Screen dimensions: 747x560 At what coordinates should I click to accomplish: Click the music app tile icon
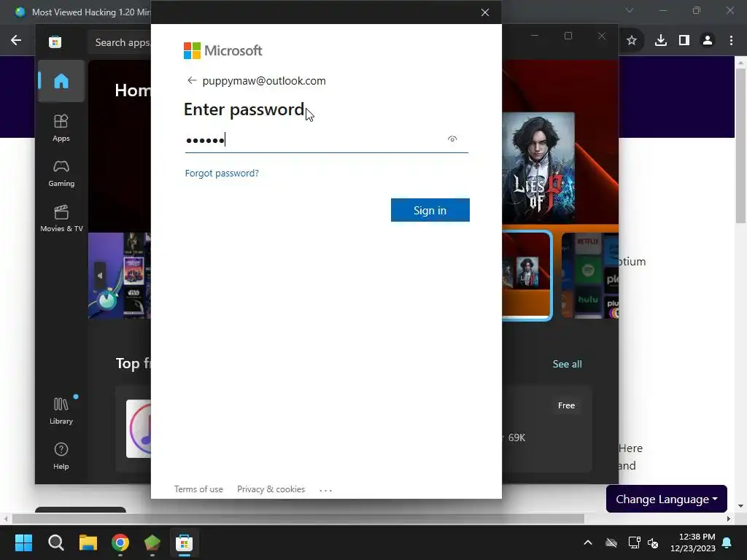click(139, 429)
